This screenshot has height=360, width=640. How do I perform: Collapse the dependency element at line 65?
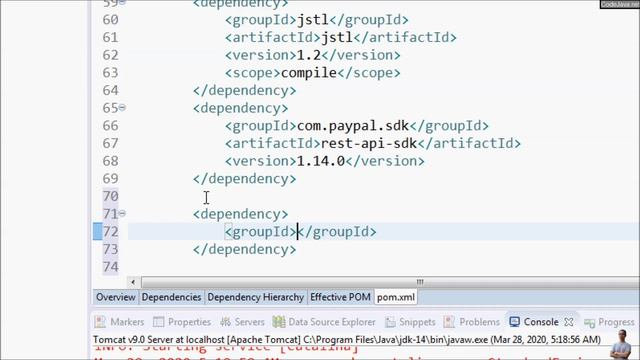click(122, 108)
